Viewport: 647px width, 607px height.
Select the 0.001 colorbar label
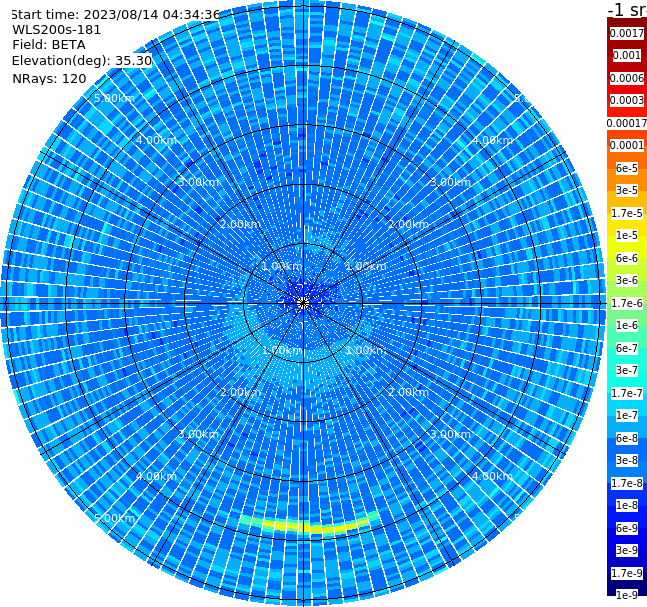627,55
